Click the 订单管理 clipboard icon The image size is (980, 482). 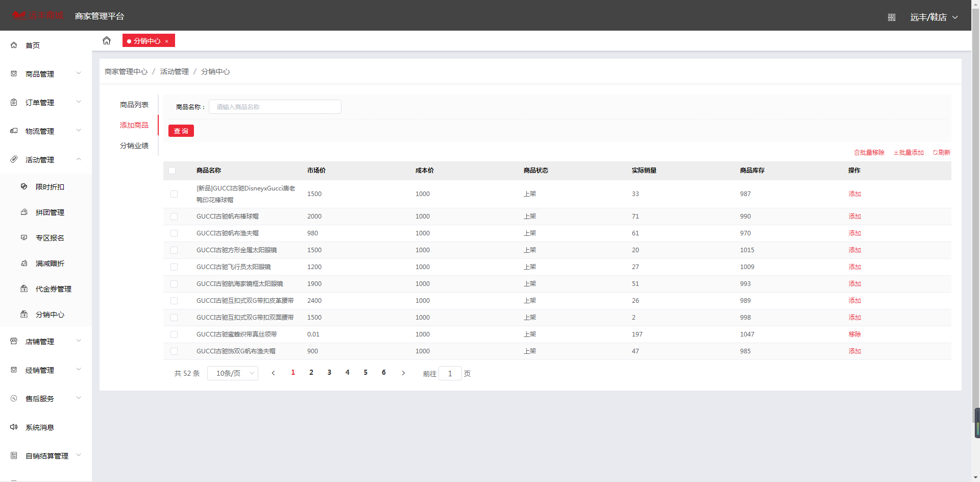pyautogui.click(x=14, y=102)
